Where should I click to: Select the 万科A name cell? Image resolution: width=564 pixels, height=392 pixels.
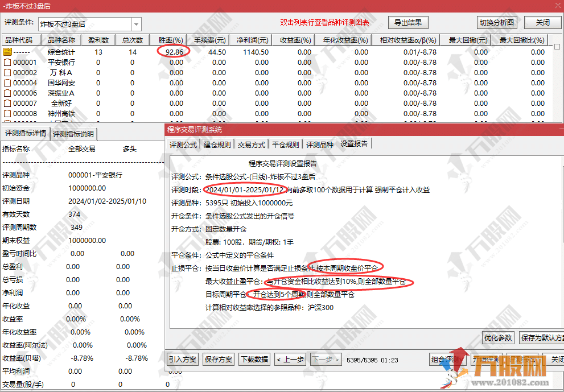coord(61,73)
